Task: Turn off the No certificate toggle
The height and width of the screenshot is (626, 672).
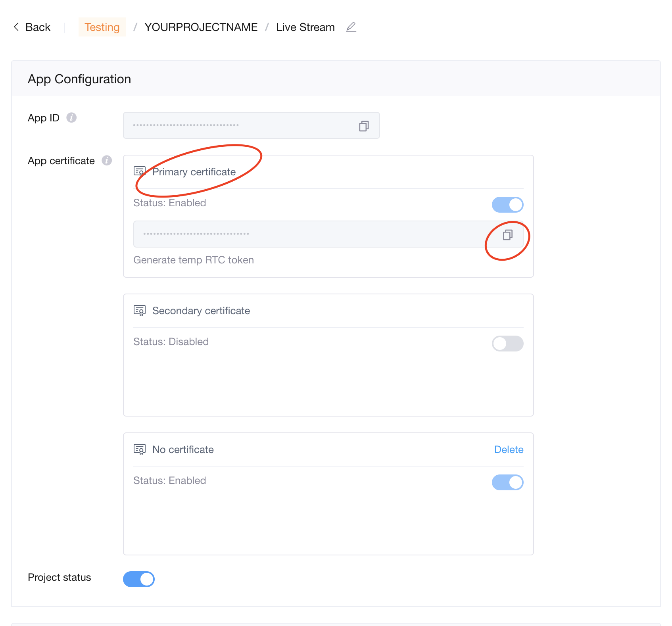Action: (x=507, y=482)
